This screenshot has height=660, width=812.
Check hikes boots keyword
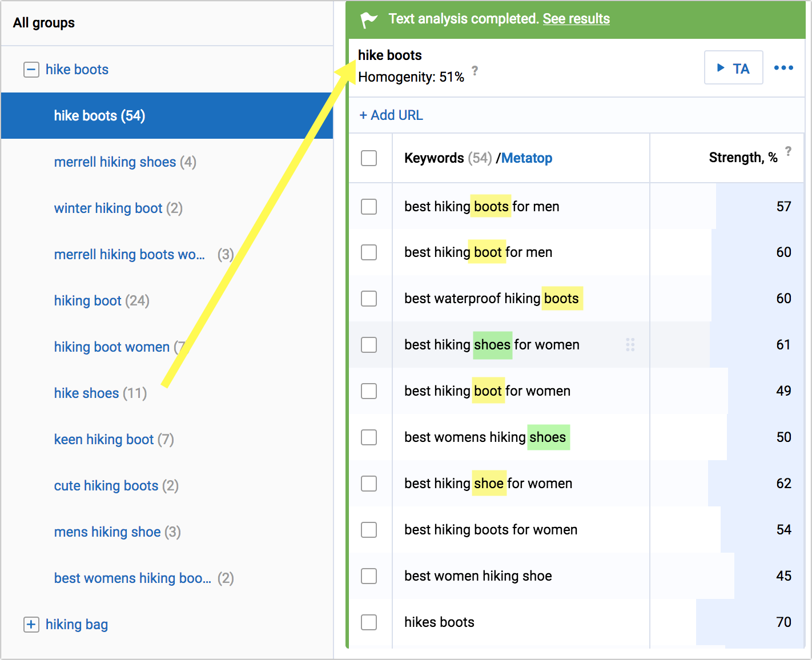click(x=369, y=622)
